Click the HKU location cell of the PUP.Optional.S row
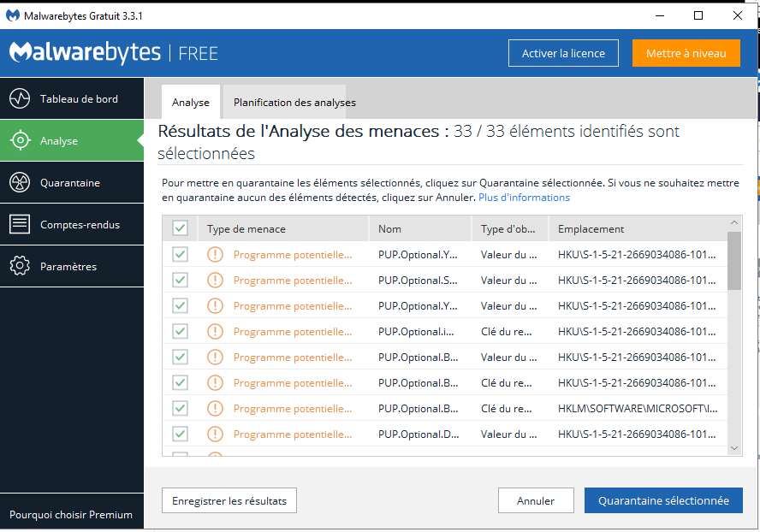Image resolution: width=760 pixels, height=532 pixels. point(637,280)
